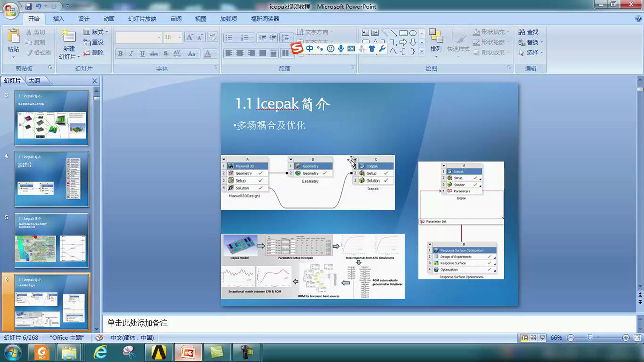Delete slide with 删除 button
The width and height of the screenshot is (644, 362).
(94, 52)
